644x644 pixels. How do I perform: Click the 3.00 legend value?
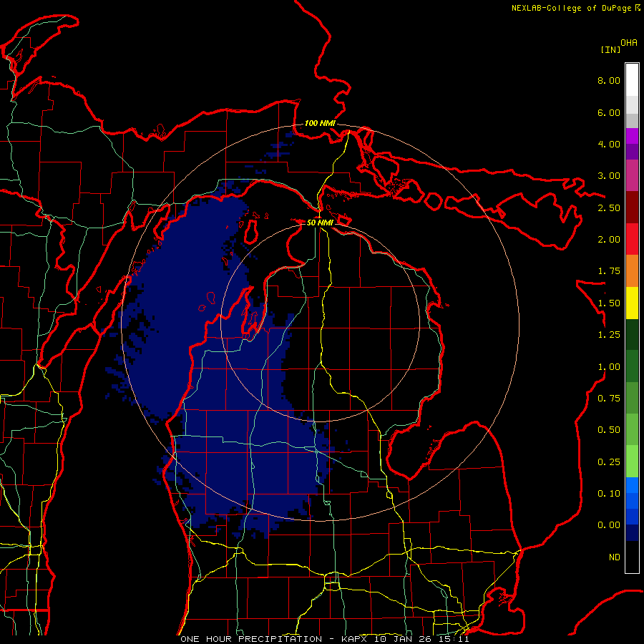point(609,176)
